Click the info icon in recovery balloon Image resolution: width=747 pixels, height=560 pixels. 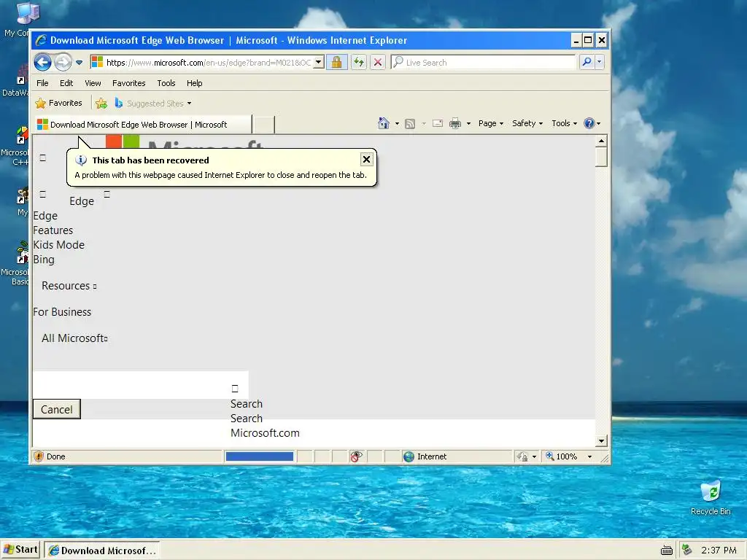[81, 160]
